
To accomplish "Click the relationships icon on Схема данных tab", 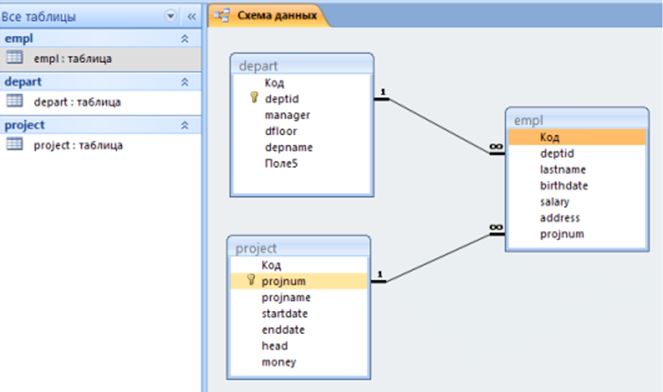I will pos(222,16).
